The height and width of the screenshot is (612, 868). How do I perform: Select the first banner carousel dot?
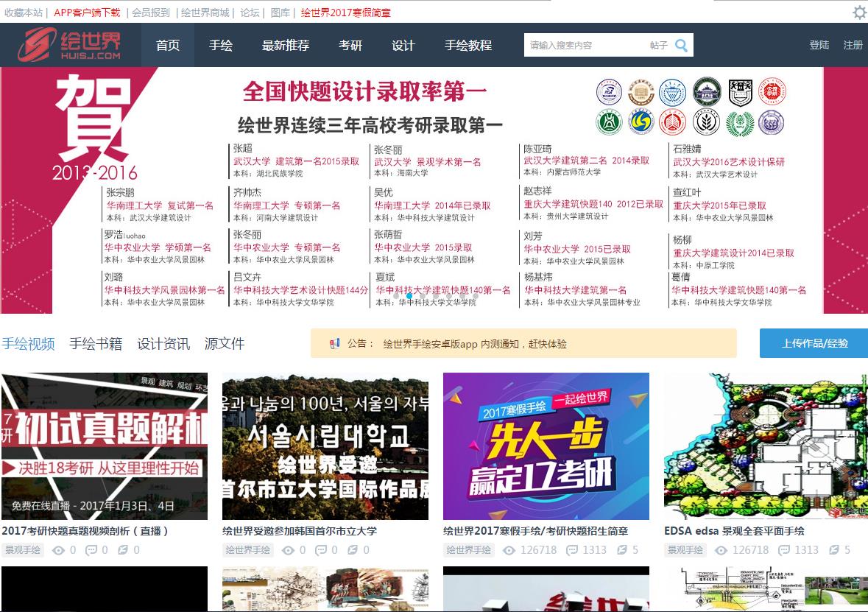[396, 296]
